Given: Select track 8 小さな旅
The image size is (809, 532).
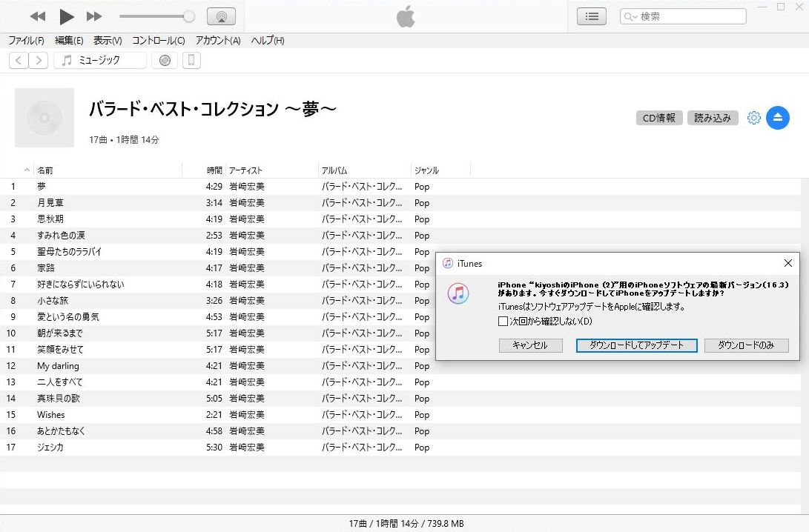Looking at the screenshot, I should pyautogui.click(x=218, y=301).
